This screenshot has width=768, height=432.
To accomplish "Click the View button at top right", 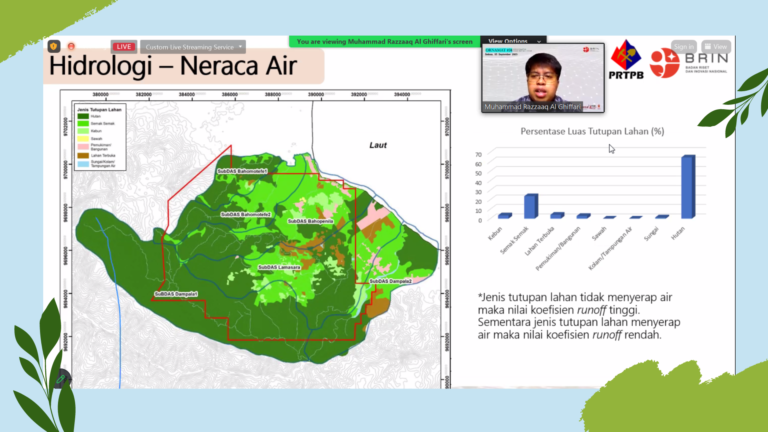I will tap(716, 46).
